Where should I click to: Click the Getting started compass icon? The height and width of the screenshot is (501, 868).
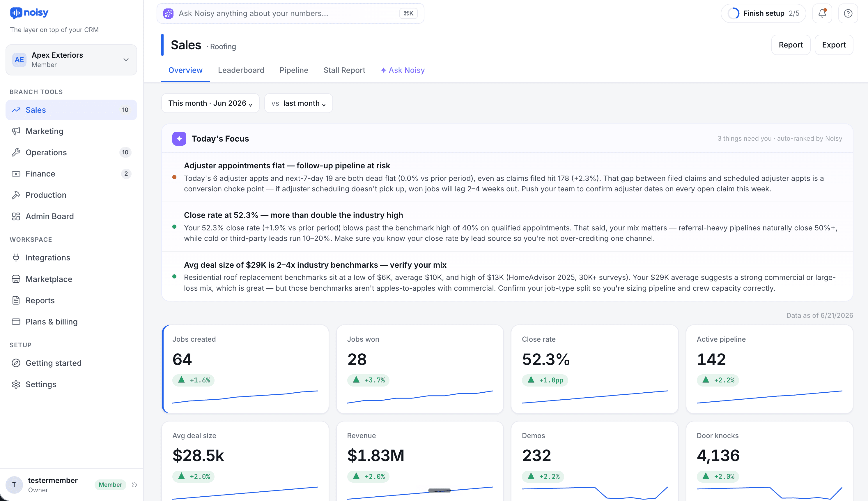click(16, 363)
